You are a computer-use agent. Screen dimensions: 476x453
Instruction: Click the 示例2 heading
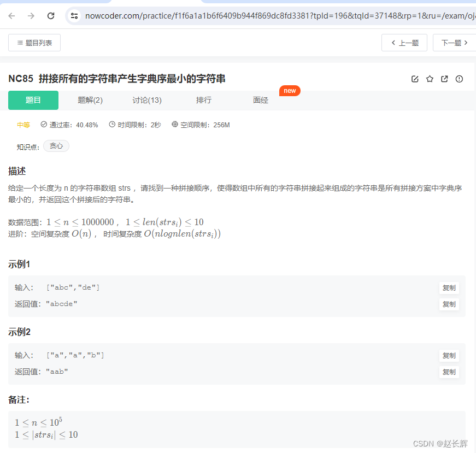pos(19,332)
